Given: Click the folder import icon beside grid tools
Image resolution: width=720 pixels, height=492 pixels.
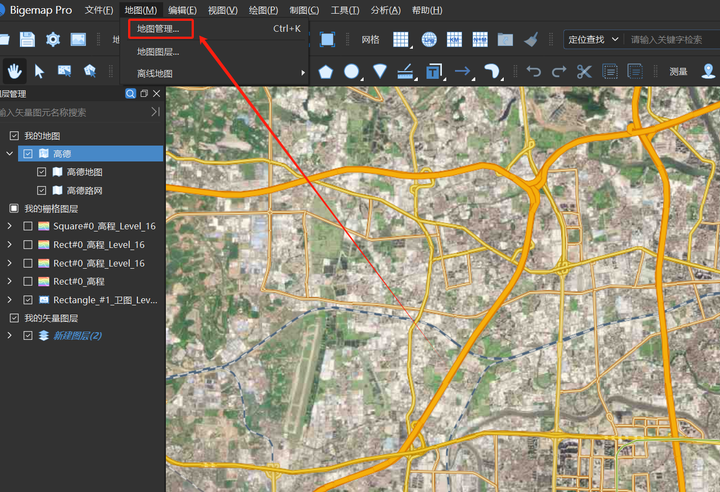Looking at the screenshot, I should click(505, 40).
